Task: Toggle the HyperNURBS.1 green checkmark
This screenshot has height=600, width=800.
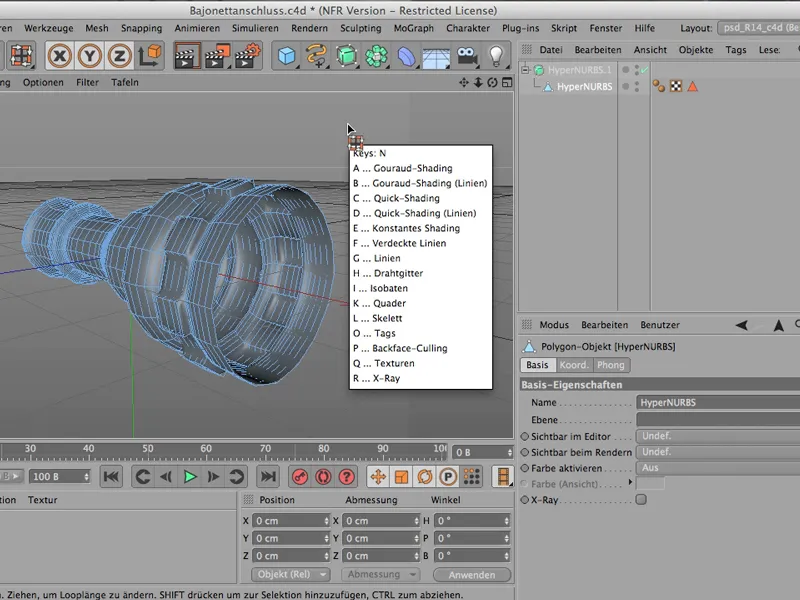Action: (645, 70)
